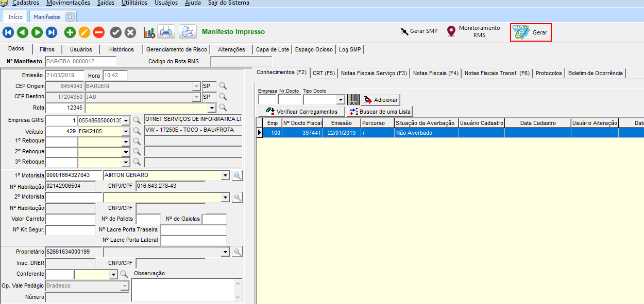Look up 1º Motorista with search button
Image resolution: width=644 pixels, height=304 pixels.
tap(238, 175)
